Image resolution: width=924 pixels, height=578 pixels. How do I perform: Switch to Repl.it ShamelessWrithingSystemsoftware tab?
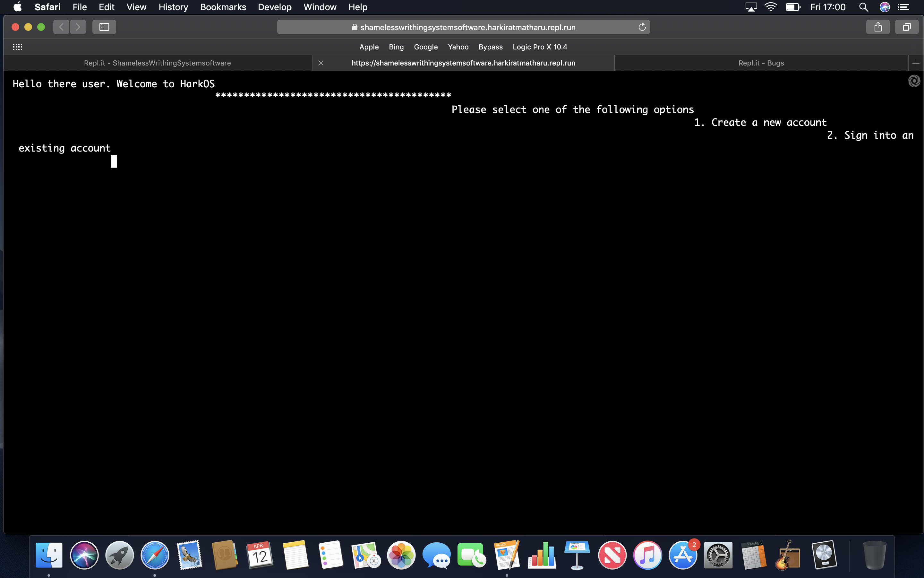(x=158, y=63)
